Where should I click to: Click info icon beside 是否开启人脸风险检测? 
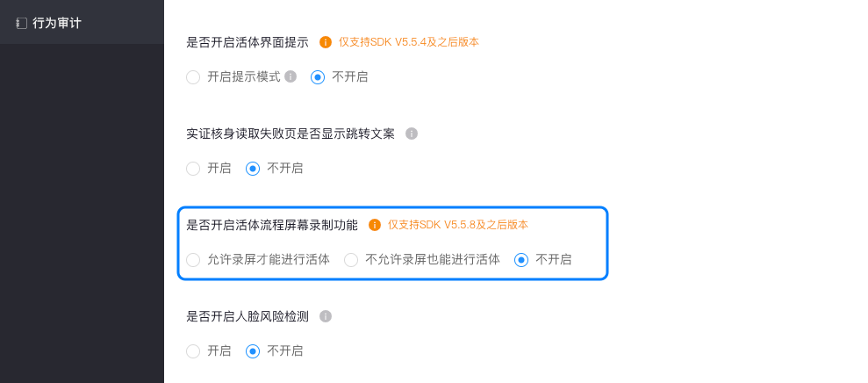pyautogui.click(x=326, y=316)
